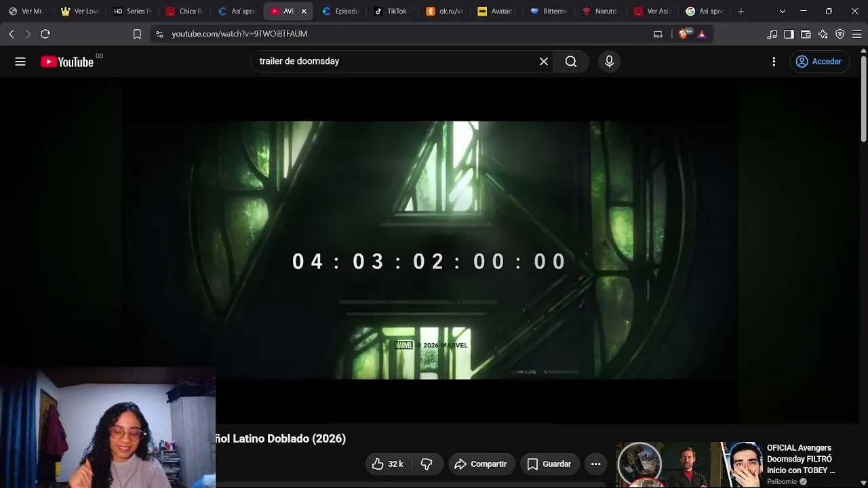The height and width of the screenshot is (488, 868).
Task: Share the video via Compartir
Action: (481, 464)
